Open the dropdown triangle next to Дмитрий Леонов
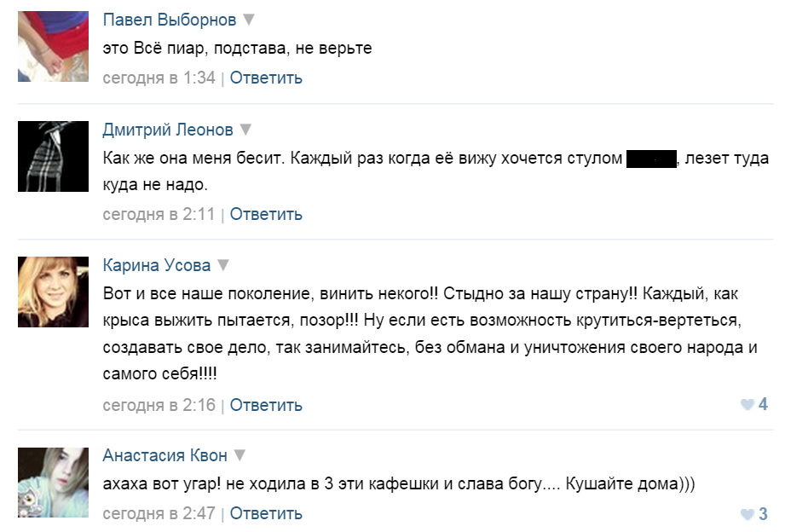 [x=245, y=130]
